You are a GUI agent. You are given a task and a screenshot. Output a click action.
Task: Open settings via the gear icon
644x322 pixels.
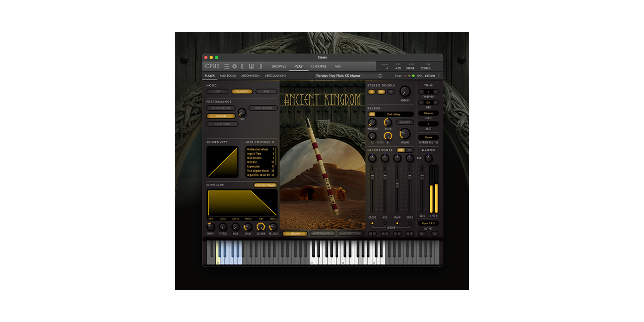click(235, 66)
